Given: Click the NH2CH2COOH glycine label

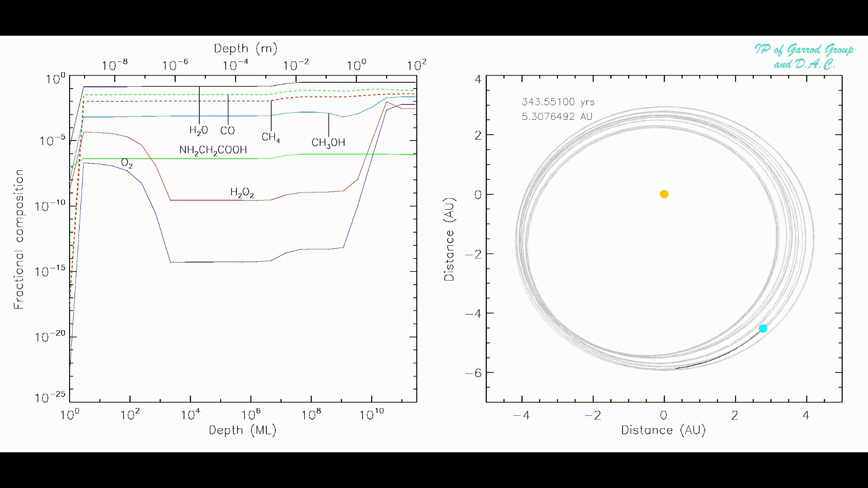Looking at the screenshot, I should tap(213, 150).
